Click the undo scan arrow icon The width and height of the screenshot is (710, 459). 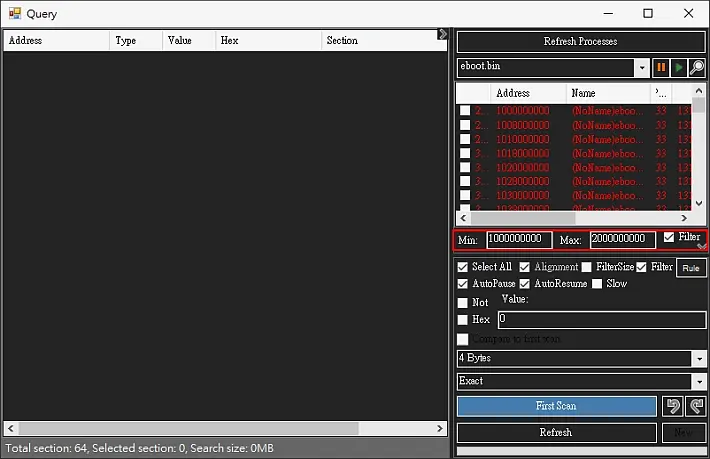[x=673, y=406]
